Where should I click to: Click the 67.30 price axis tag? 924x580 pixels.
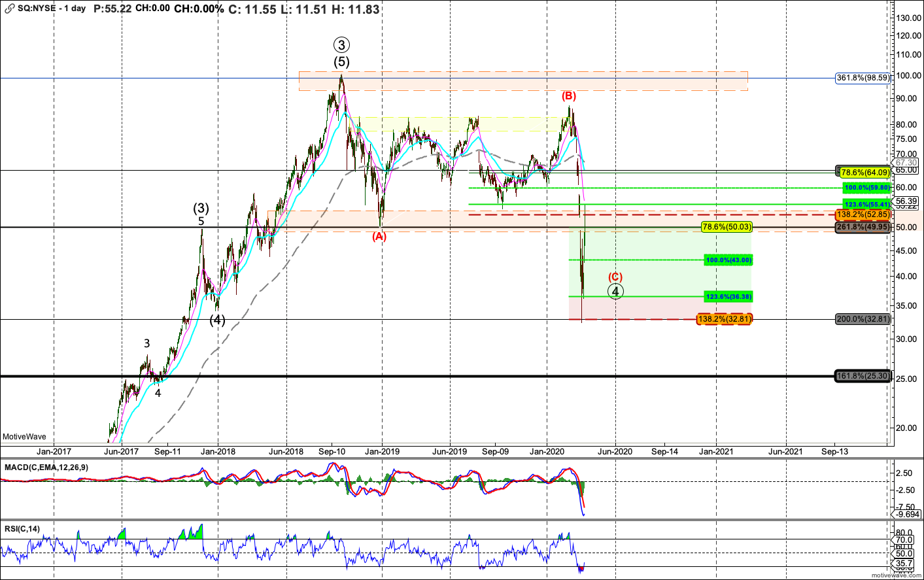906,163
